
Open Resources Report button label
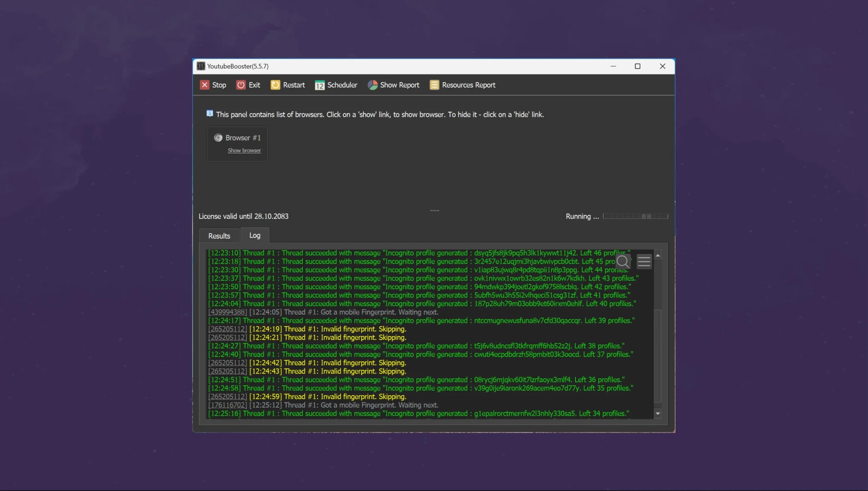click(x=469, y=85)
